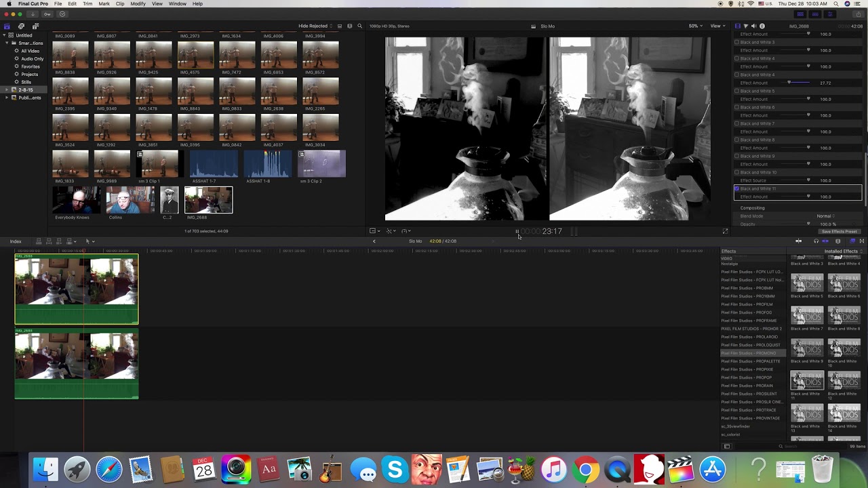Collapse the Untitled library in sidebar
The height and width of the screenshot is (488, 868).
tap(5, 35)
